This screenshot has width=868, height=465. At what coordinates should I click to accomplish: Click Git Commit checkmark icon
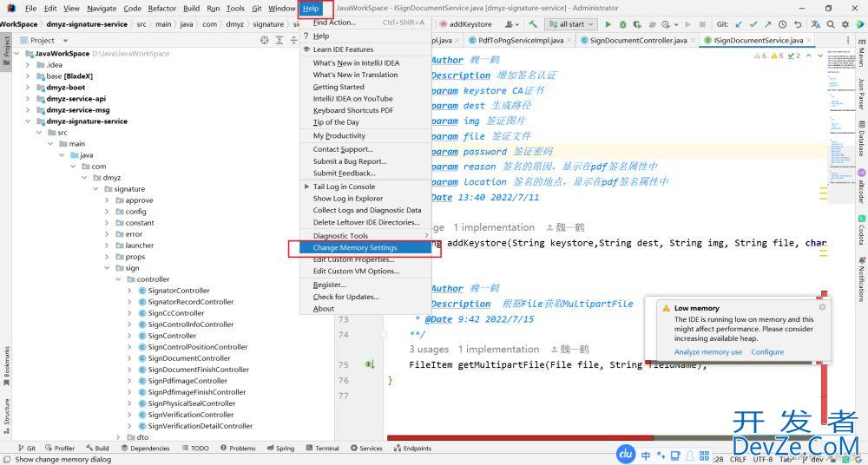point(753,24)
